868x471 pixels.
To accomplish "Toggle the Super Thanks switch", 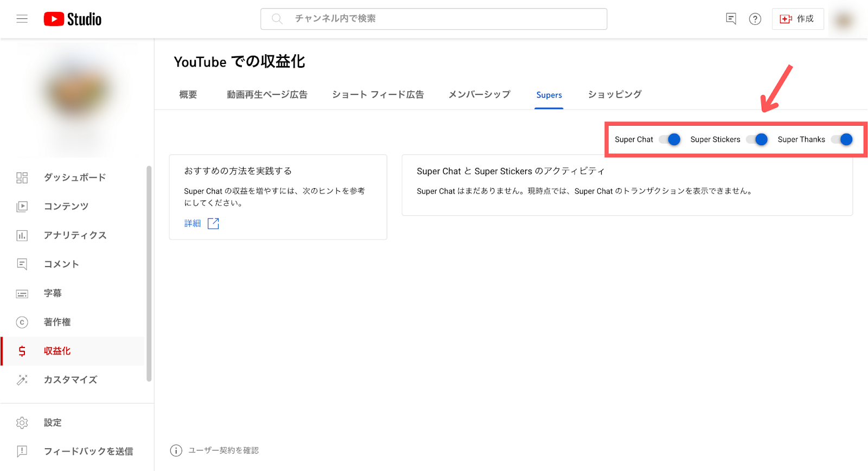I will click(842, 139).
